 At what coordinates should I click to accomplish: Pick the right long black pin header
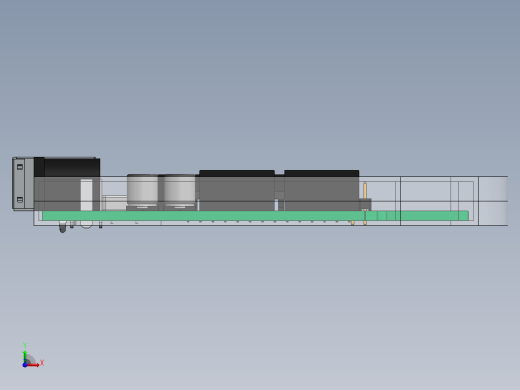click(321, 190)
